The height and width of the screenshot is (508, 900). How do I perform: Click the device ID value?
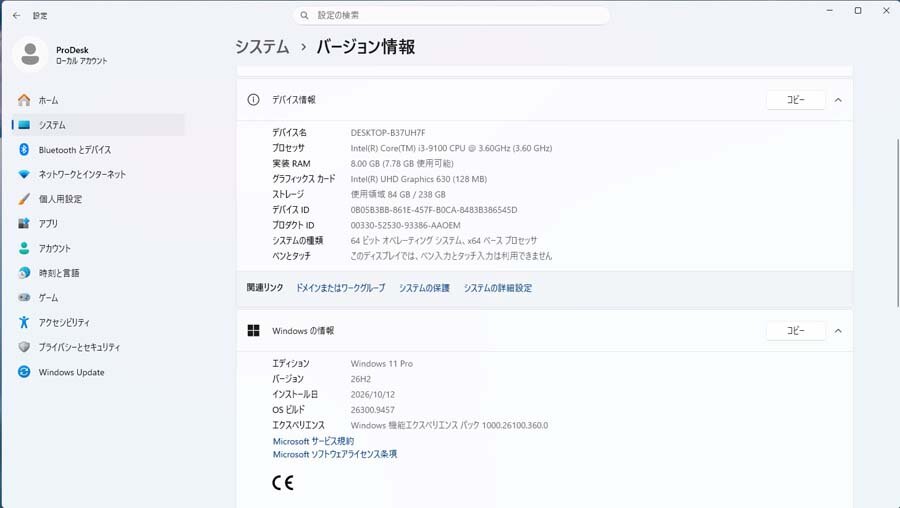coord(433,210)
